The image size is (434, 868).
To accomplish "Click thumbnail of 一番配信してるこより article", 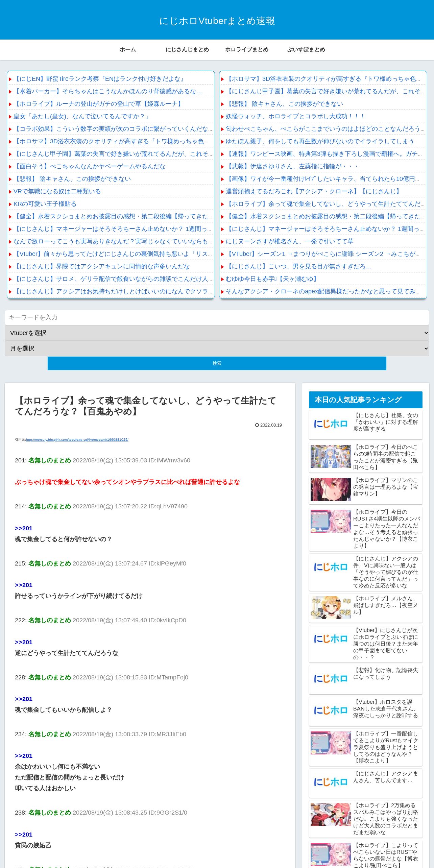I will point(331,743).
